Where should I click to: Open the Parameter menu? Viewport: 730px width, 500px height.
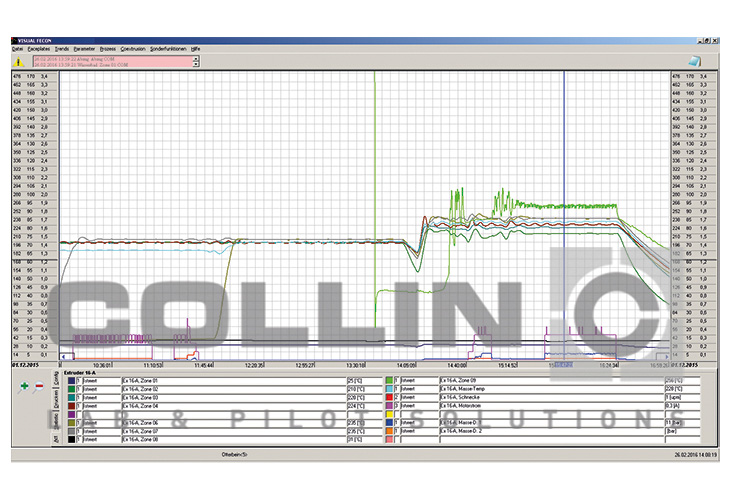84,49
